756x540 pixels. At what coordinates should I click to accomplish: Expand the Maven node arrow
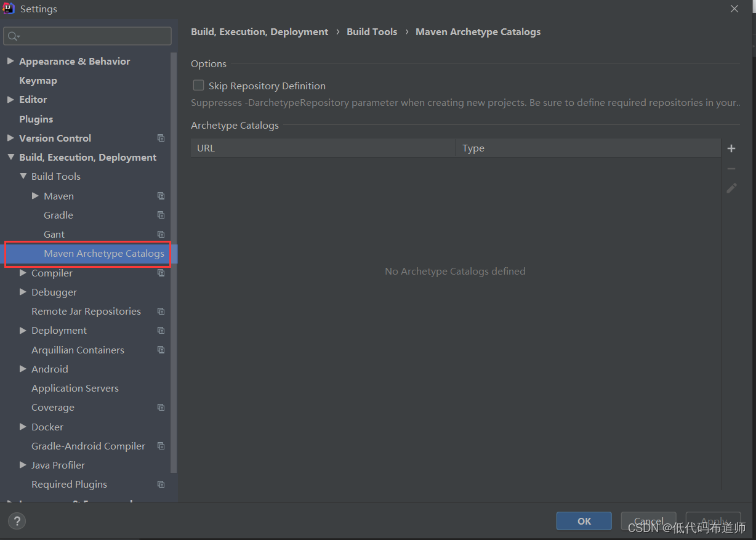35,196
